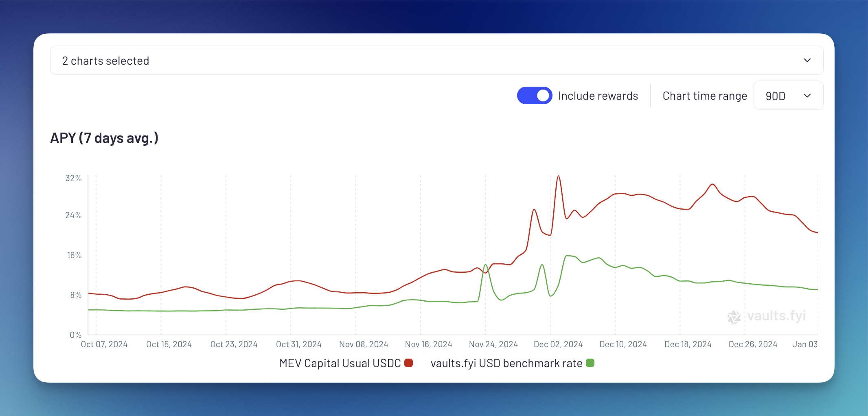The height and width of the screenshot is (416, 868).
Task: Click the 'Dec 02, 2024' axis date
Action: click(x=558, y=344)
